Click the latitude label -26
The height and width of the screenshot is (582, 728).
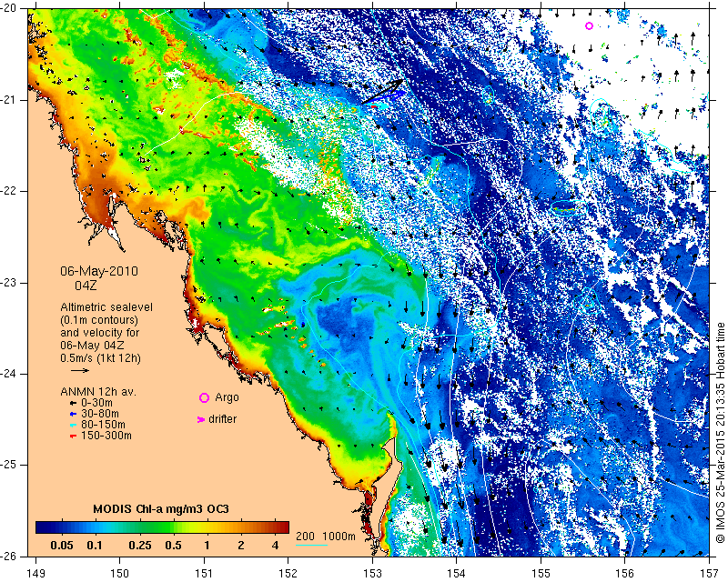coord(9,556)
